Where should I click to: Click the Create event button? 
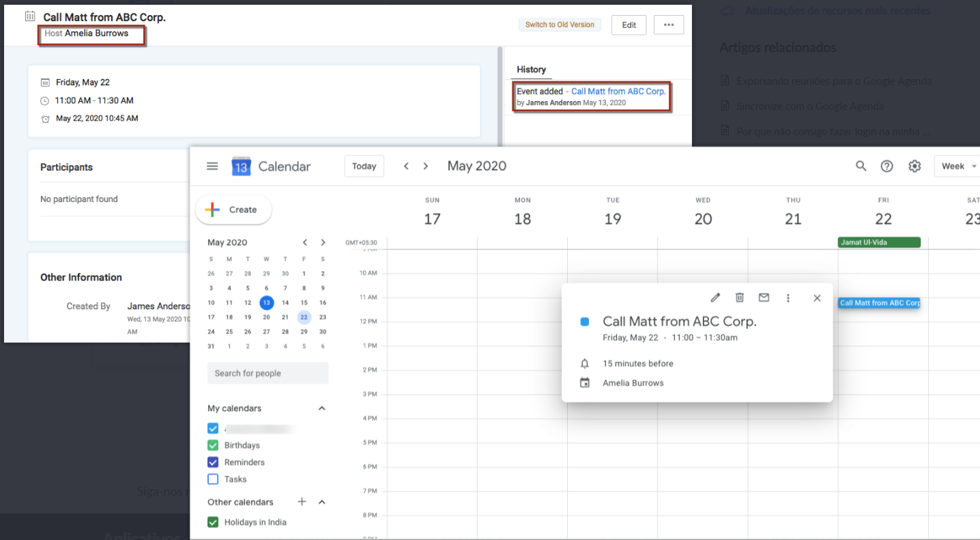click(x=233, y=210)
